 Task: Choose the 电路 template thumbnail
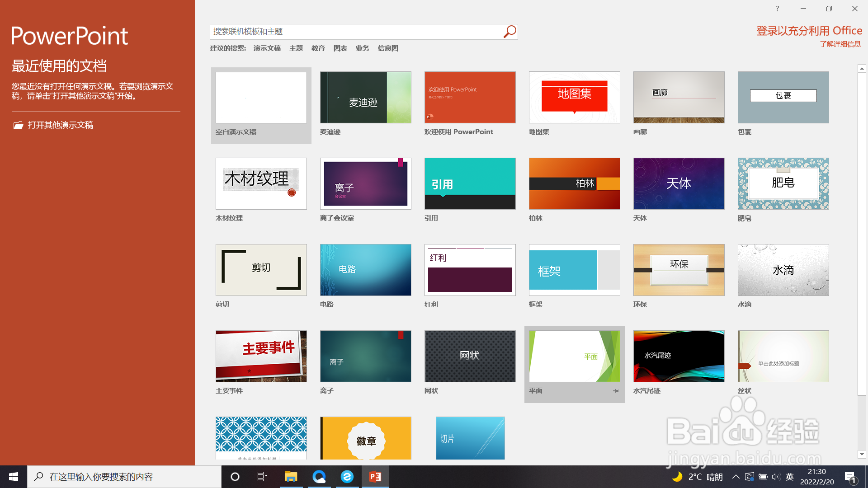(366, 270)
